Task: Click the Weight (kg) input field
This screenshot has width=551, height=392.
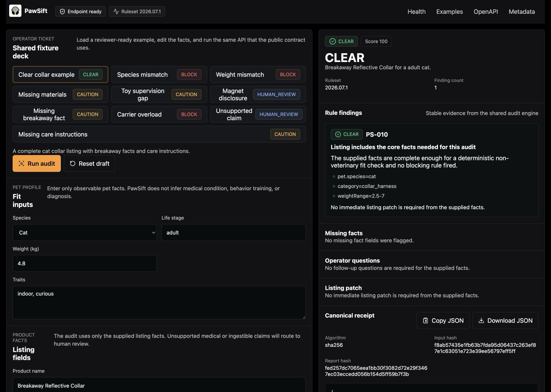Action: 85,263
